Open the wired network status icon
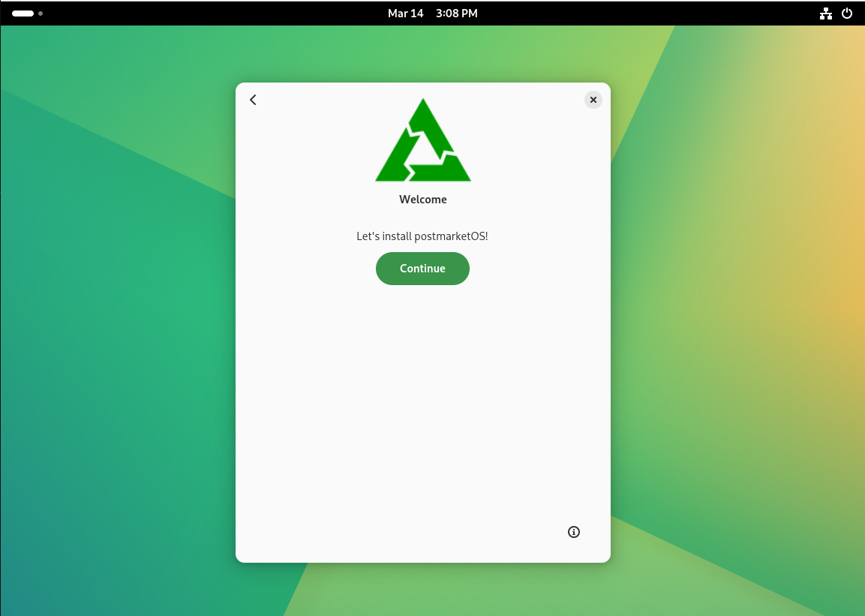This screenshot has height=616, width=865. [826, 14]
